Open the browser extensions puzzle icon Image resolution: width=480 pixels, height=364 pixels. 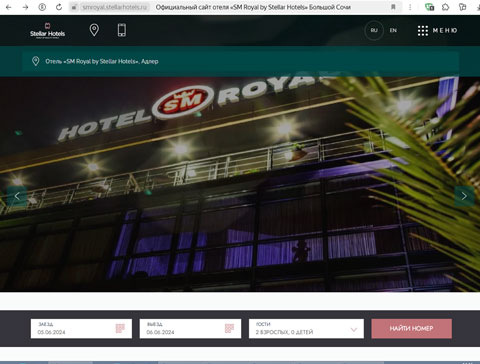coord(446,7)
